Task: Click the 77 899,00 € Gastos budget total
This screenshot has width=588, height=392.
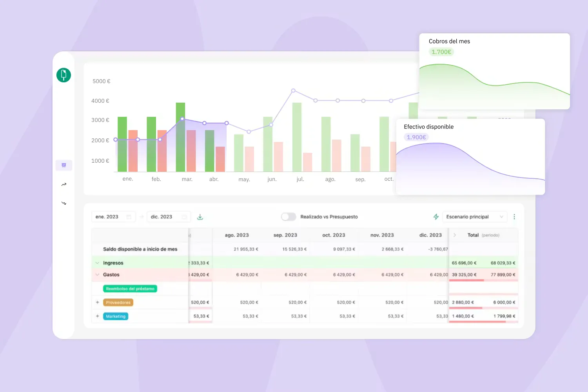Action: point(503,275)
